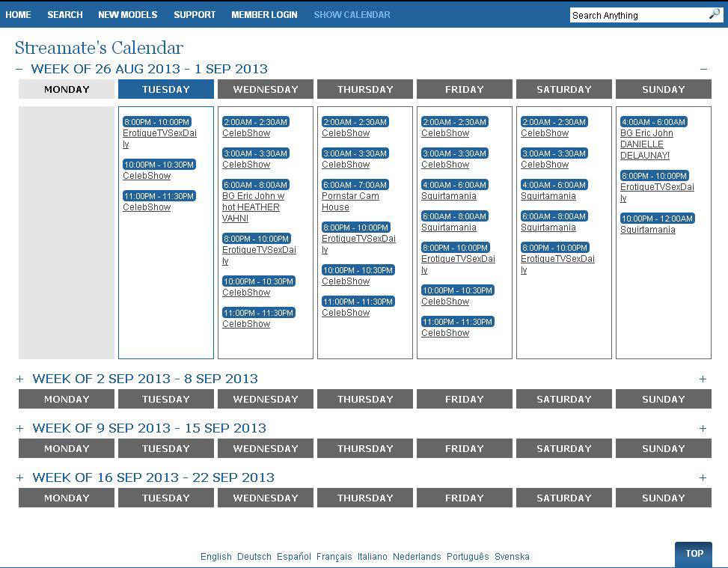Open the HOME menu item
Viewport: 728px width, 568px height.
click(18, 15)
